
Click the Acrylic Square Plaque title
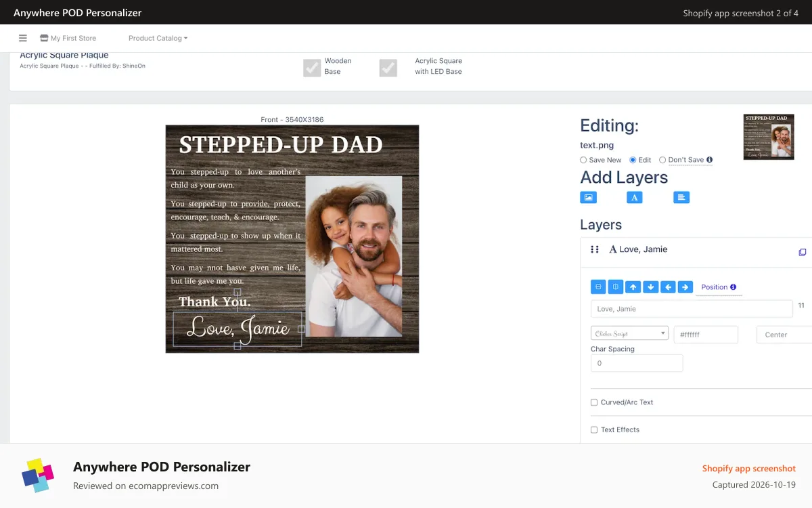tap(64, 56)
